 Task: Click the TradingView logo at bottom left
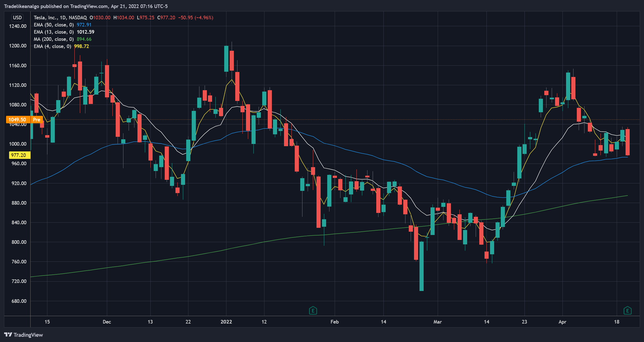pyautogui.click(x=24, y=335)
